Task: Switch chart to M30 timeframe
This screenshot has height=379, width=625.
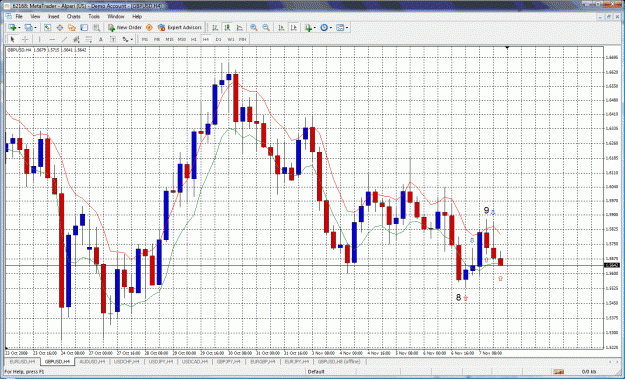Action: [182, 39]
